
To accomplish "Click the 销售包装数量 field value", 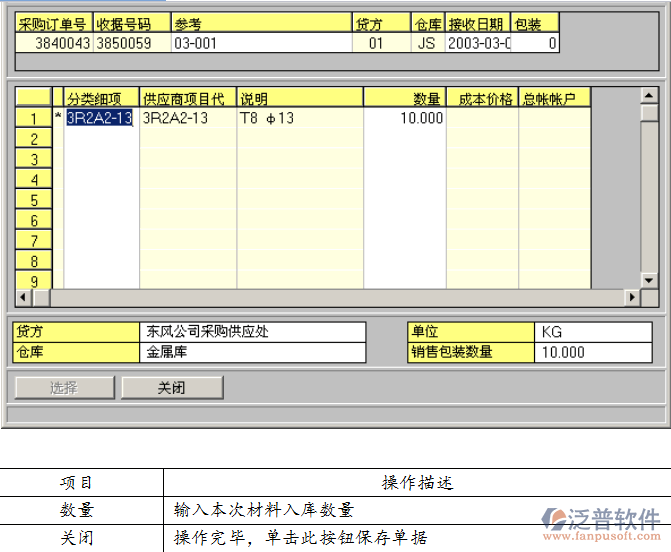I will (592, 352).
